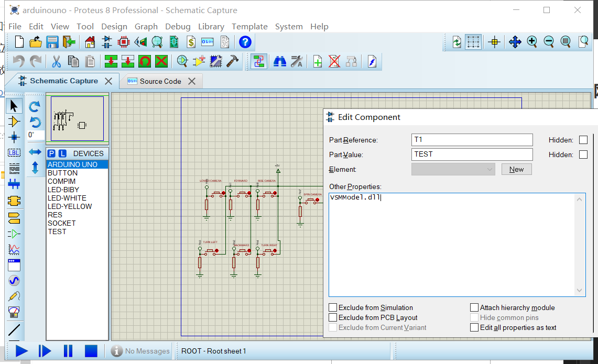
Task: Close the Source Code tab
Action: (192, 81)
